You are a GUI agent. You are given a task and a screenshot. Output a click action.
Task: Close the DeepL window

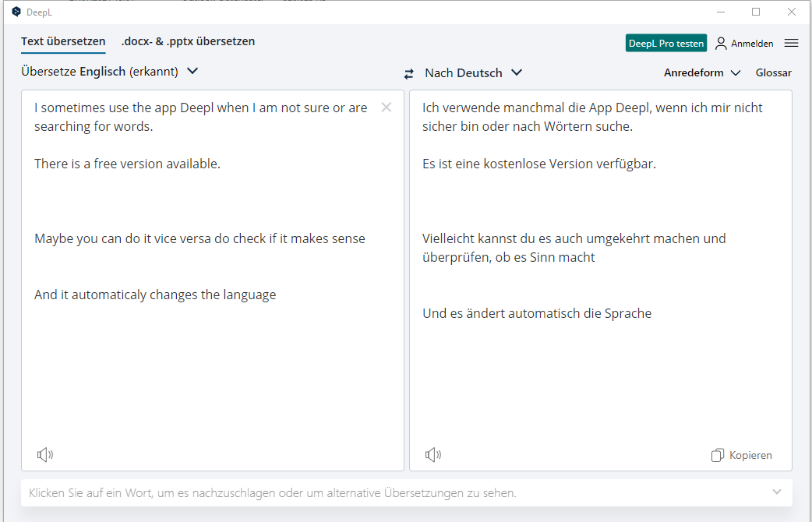[x=791, y=12]
